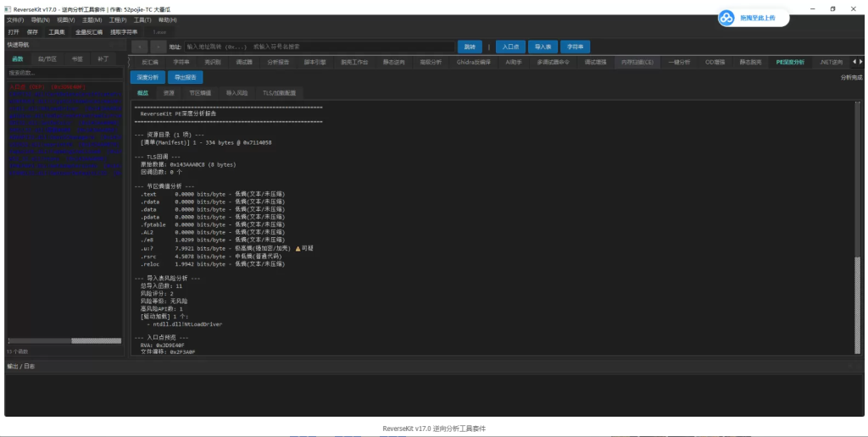Switch to the .NET逆向 tab
The image size is (868, 437).
point(831,62)
